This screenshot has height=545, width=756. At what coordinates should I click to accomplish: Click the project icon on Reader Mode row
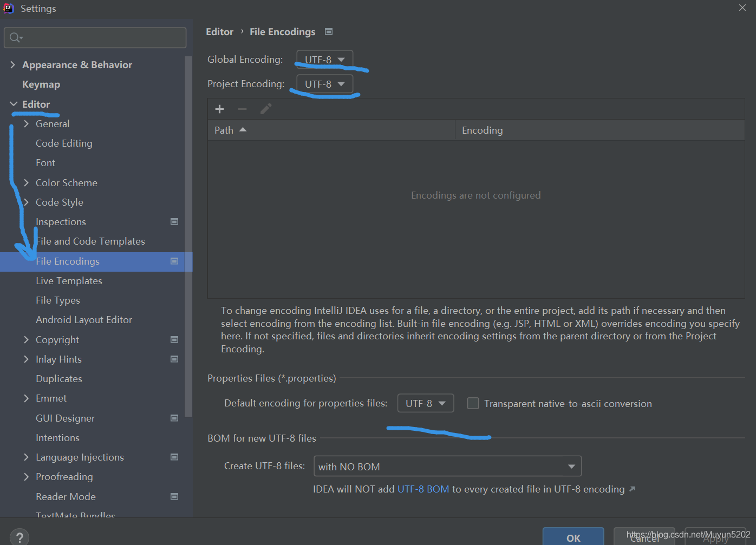click(x=174, y=496)
